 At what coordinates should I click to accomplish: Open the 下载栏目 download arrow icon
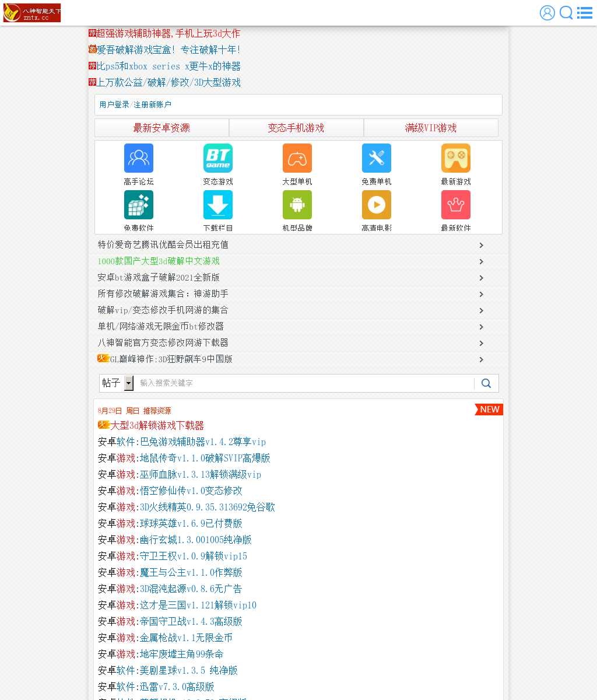point(218,205)
